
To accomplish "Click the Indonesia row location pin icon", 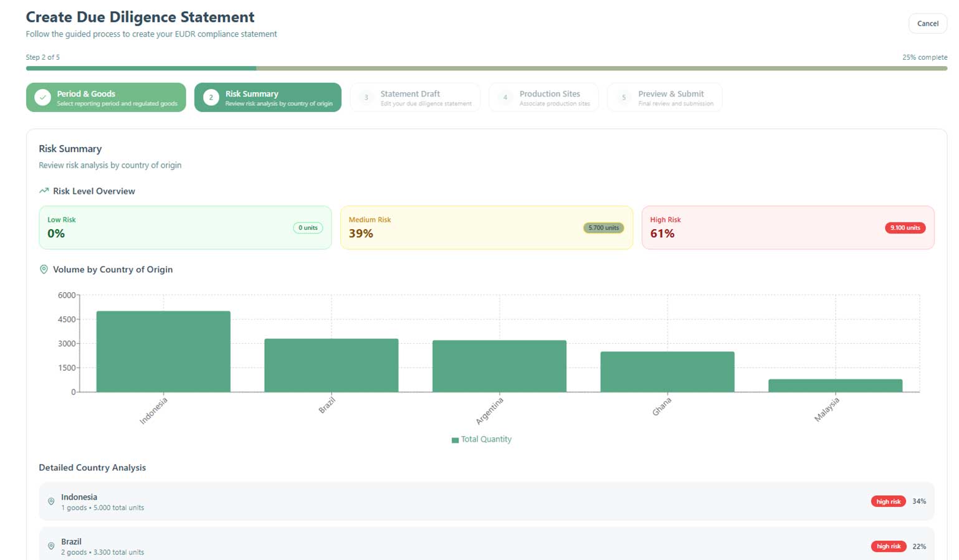I will 51,501.
